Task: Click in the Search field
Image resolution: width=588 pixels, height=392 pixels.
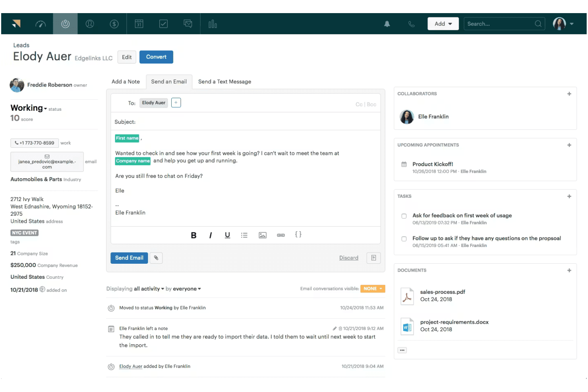Action: tap(504, 24)
